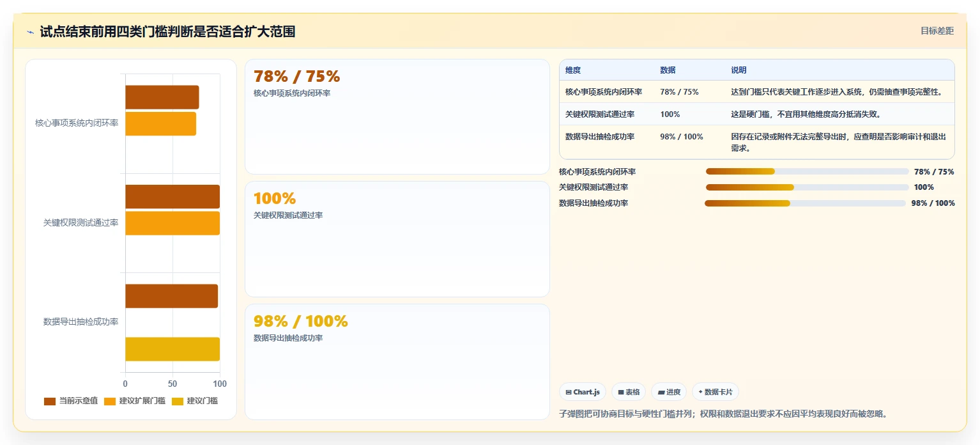The image size is (980, 445).
Task: Click the note starting 因存在记录或附件
Action: click(839, 143)
